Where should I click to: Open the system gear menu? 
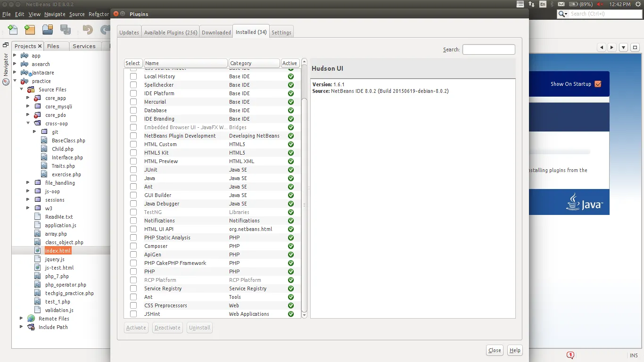click(638, 4)
